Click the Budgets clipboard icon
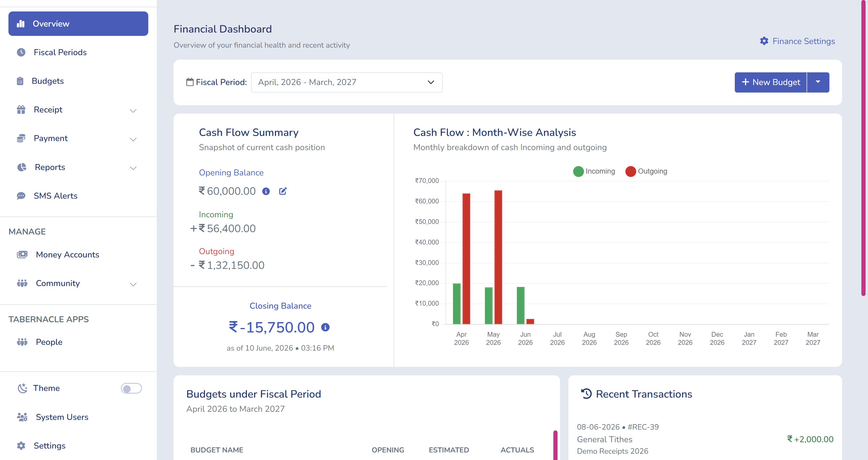This screenshot has width=868, height=460. point(20,81)
